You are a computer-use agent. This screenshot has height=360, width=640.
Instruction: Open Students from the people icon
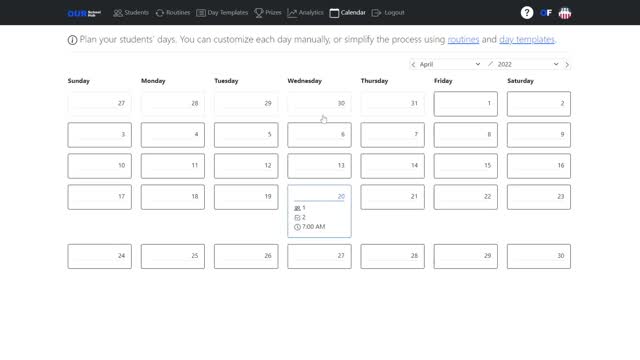tap(118, 13)
